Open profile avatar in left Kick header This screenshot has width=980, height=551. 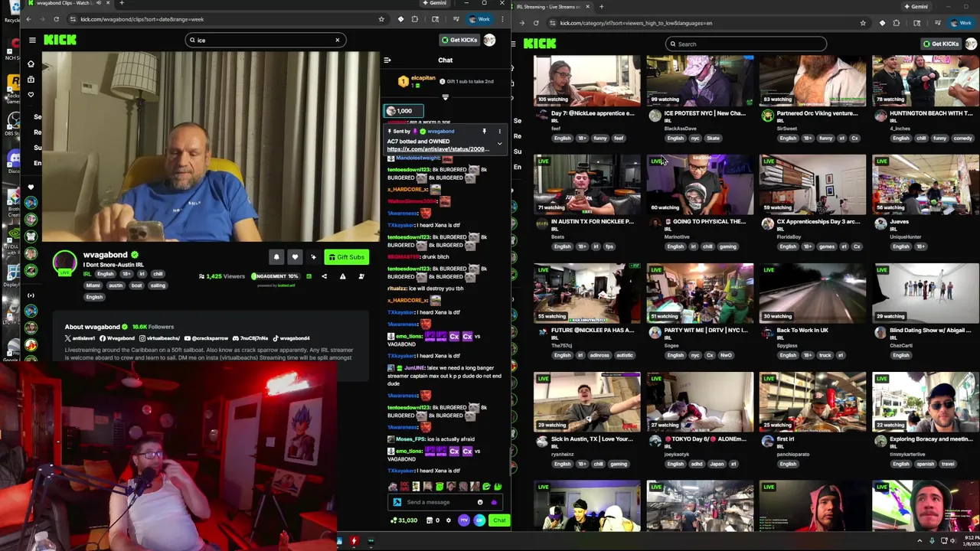coord(489,40)
